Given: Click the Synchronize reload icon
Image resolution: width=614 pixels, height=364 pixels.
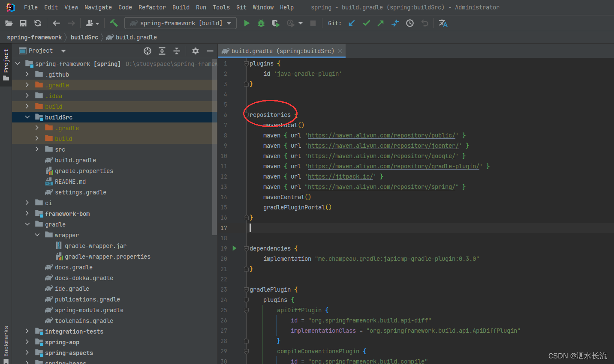Looking at the screenshot, I should coord(38,23).
